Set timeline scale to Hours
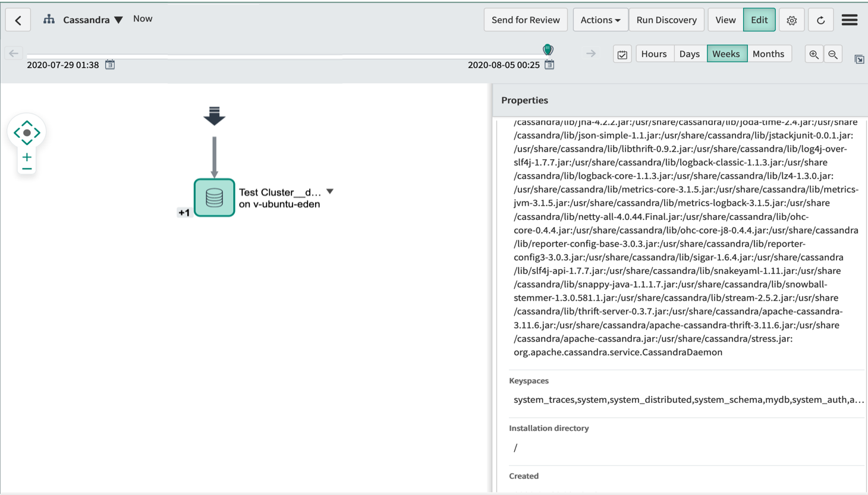 pos(654,54)
